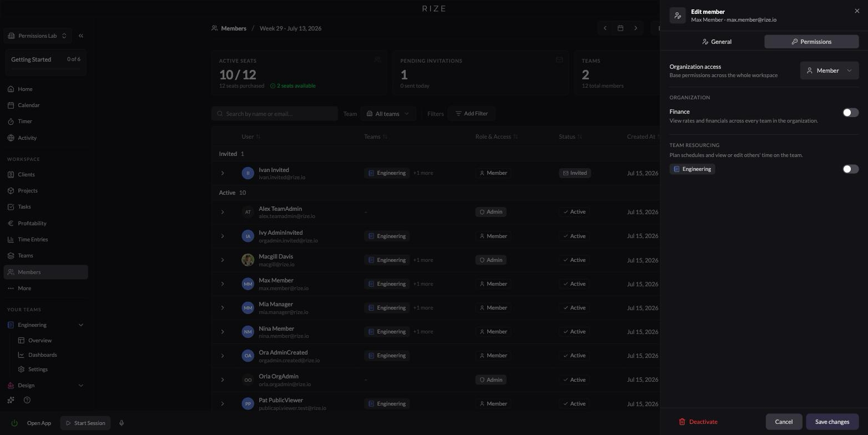Click the green power icon at bottom left
868x435 pixels.
pyautogui.click(x=14, y=423)
